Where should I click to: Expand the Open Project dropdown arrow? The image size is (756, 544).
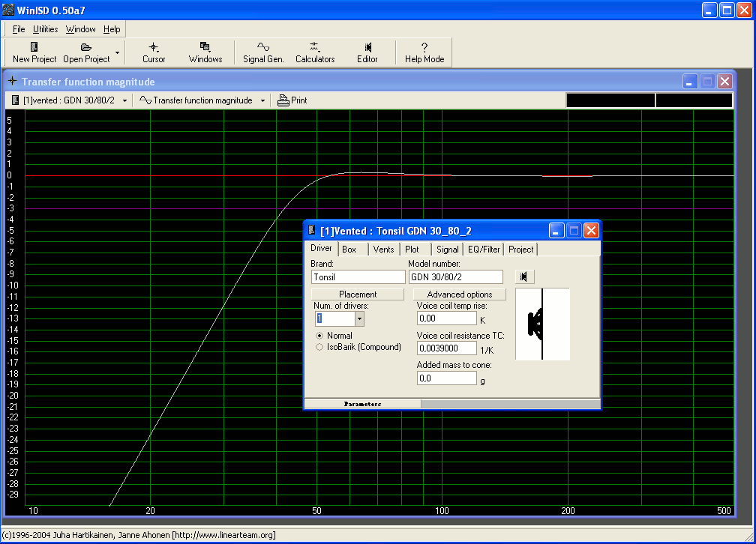(x=117, y=53)
